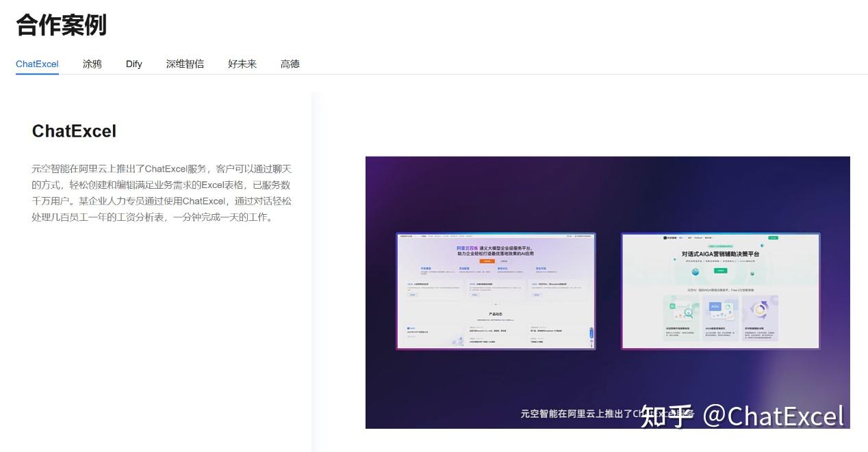Click the ChatExcel case title
The image size is (868, 452).
[74, 131]
